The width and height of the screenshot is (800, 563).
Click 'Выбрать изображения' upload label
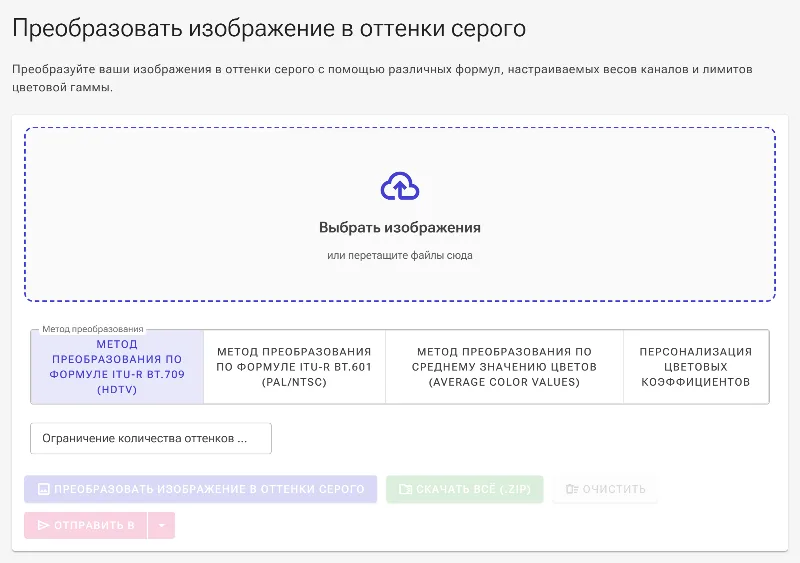coord(399,227)
